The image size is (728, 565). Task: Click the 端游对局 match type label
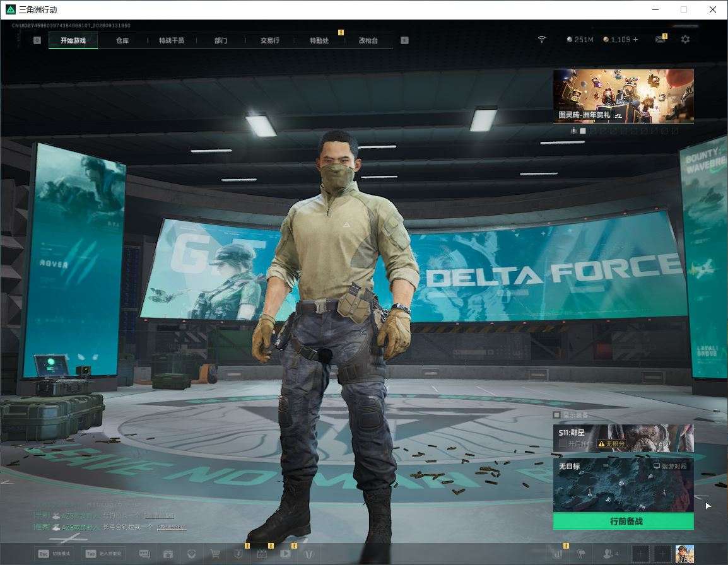pyautogui.click(x=670, y=466)
